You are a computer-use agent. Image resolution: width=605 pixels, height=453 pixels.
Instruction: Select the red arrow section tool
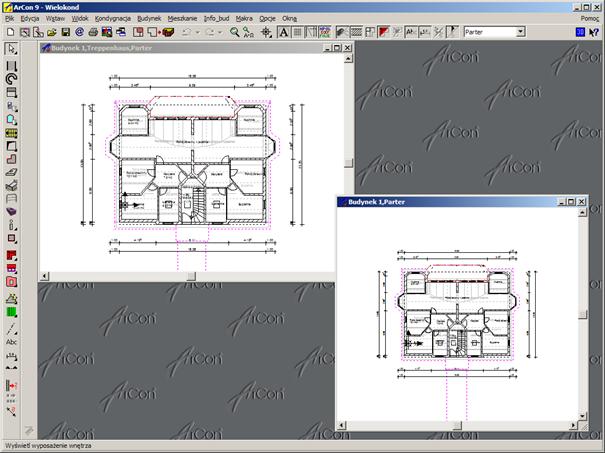[x=12, y=385]
